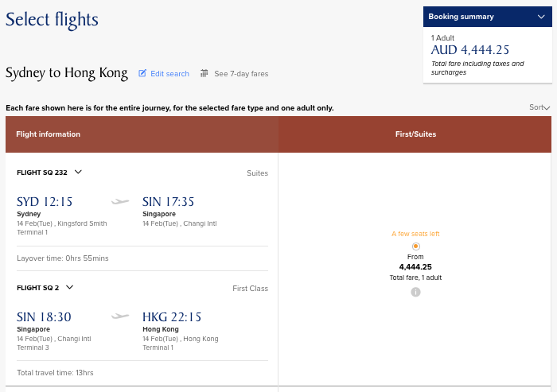Image resolution: width=557 pixels, height=392 pixels.
Task: Click the Suites cabin label for SQ 232
Action: pos(257,173)
